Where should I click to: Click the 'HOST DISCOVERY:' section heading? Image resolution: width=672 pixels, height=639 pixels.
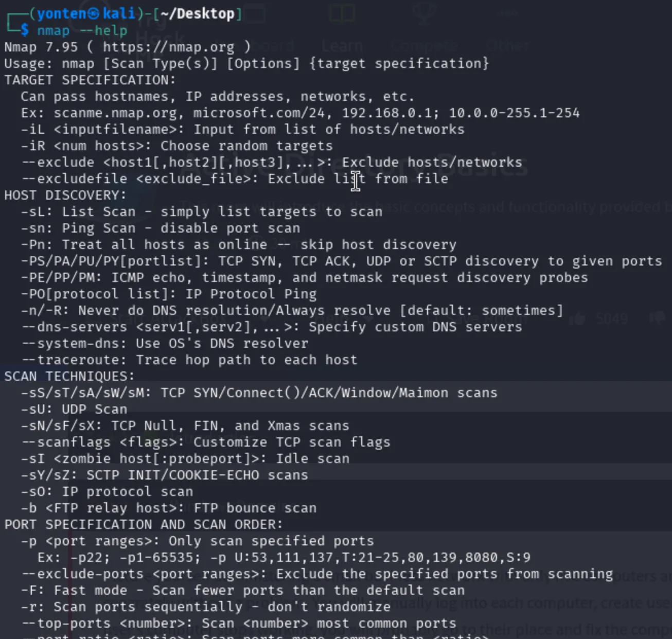click(x=65, y=196)
